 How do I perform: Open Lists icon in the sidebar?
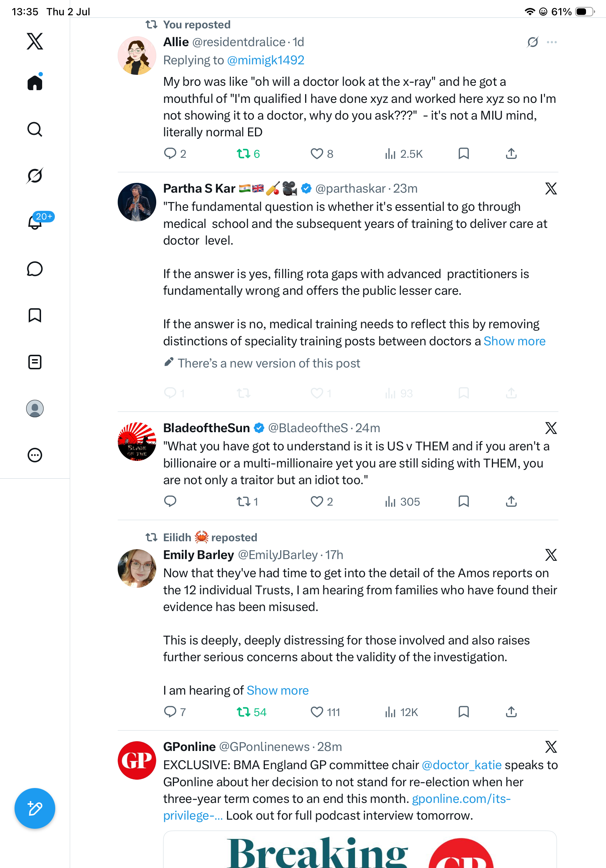click(x=35, y=362)
